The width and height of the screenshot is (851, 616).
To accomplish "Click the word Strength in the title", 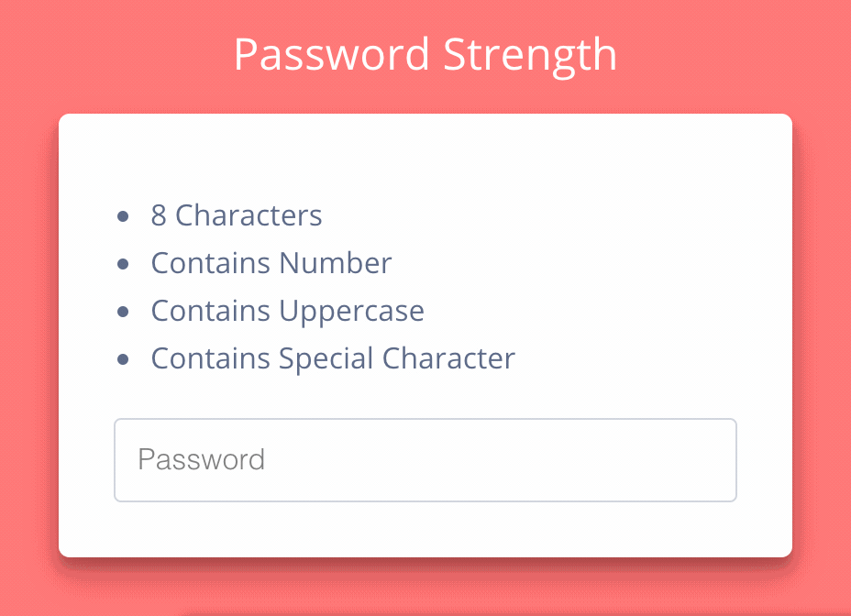I will click(530, 55).
